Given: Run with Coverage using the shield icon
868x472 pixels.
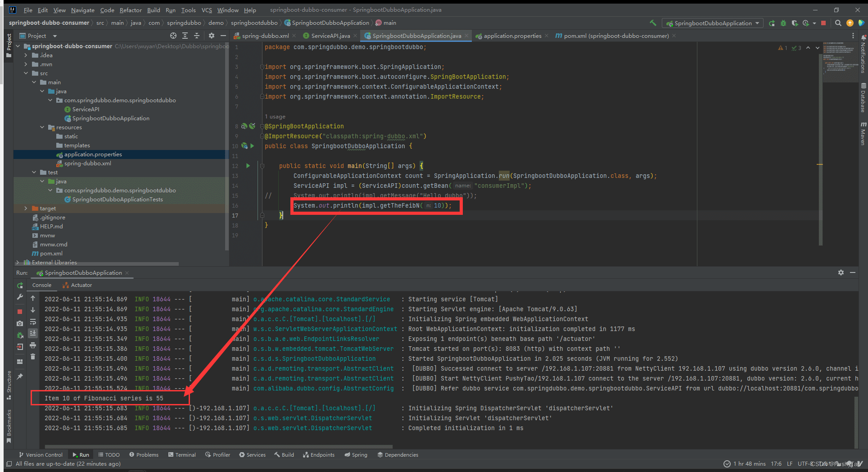Looking at the screenshot, I should pos(795,23).
